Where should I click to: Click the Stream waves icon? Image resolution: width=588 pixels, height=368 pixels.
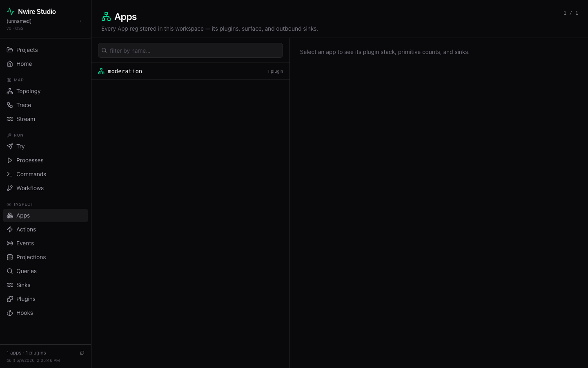10,119
